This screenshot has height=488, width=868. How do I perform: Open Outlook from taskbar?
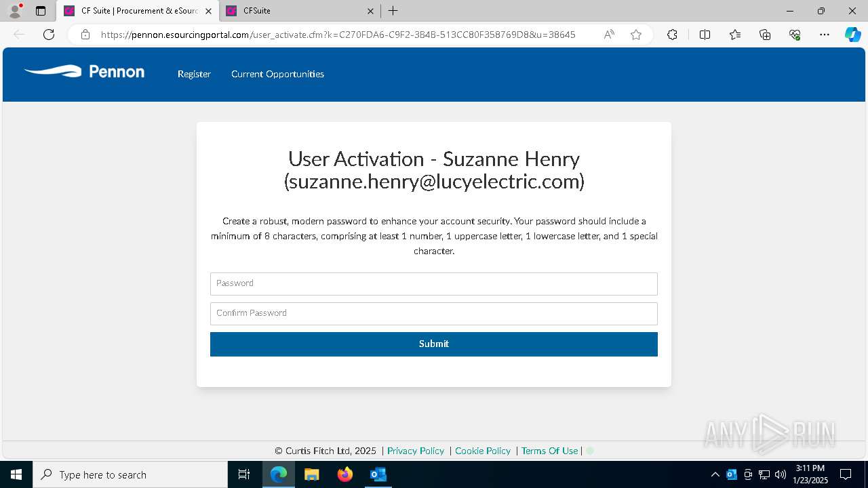[378, 474]
